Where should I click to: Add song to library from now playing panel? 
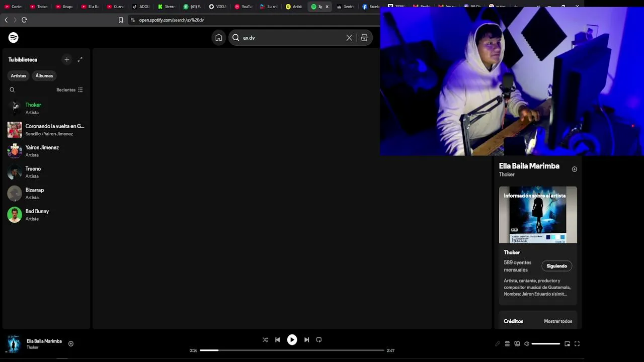pos(575,169)
